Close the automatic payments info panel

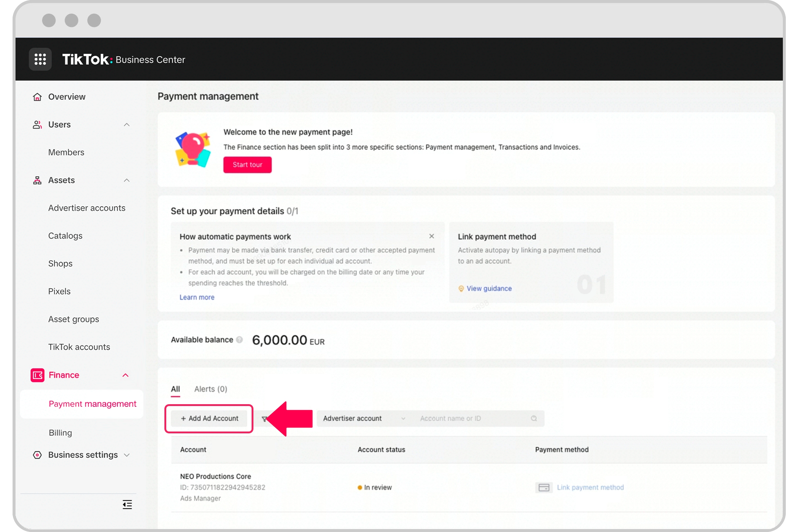[x=431, y=236]
